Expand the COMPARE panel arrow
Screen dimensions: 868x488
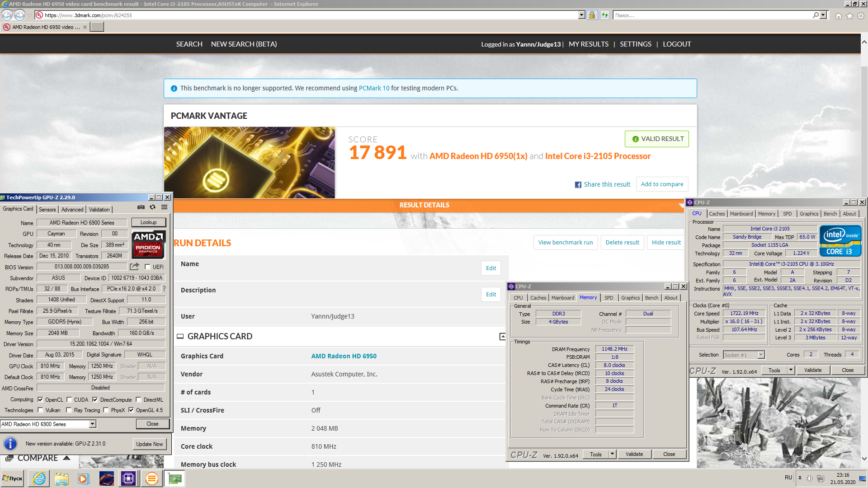coord(66,458)
